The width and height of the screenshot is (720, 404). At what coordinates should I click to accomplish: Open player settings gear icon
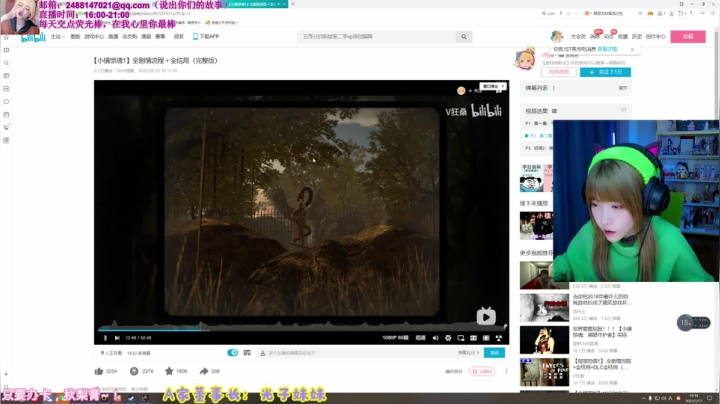pos(448,338)
